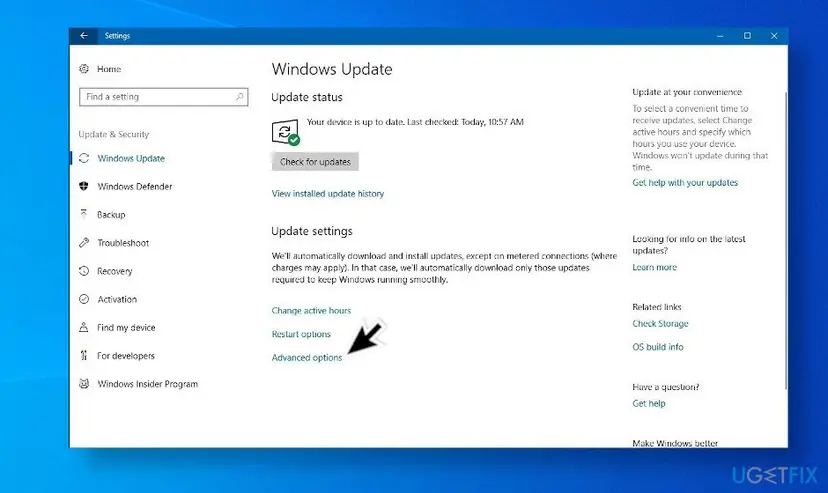Screen dimensions: 828x493
Task: Click the Activation checkmark circle icon
Action: point(84,299)
